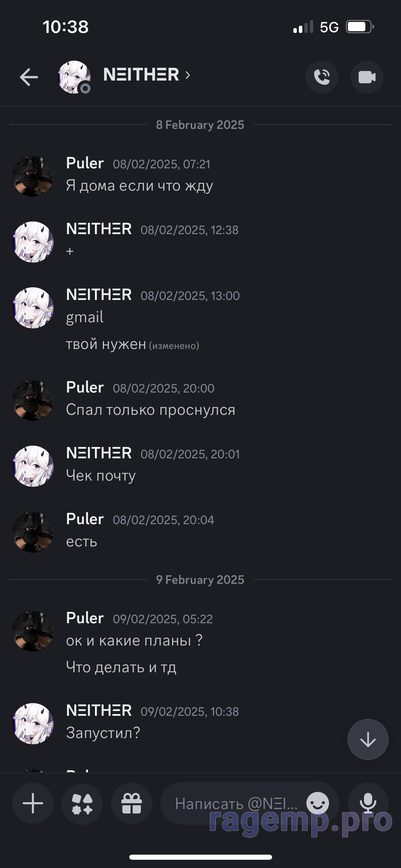Tap NEITHER username on the gmail message
This screenshot has height=868, width=401.
pyautogui.click(x=99, y=294)
